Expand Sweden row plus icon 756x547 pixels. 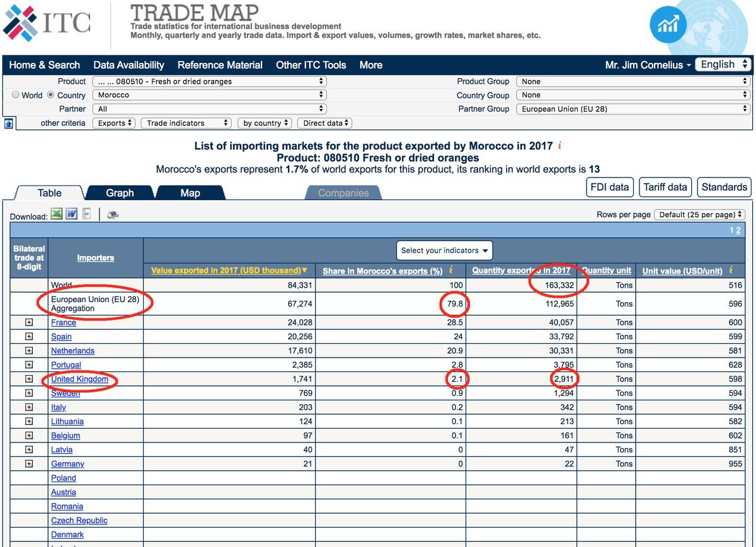29,393
